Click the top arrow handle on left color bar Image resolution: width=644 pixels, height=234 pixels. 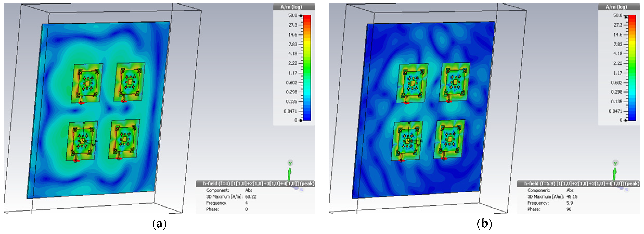[x=301, y=16]
